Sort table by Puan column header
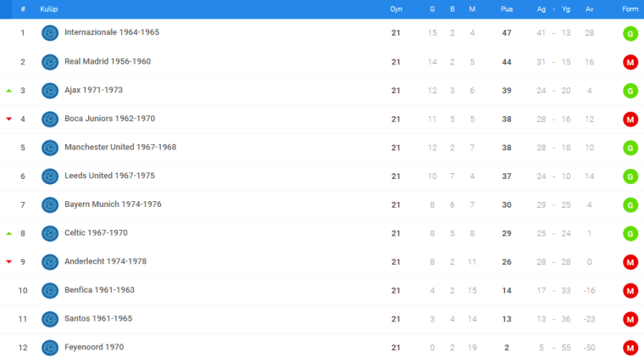Screen dimensions: 644x358 click(507, 9)
